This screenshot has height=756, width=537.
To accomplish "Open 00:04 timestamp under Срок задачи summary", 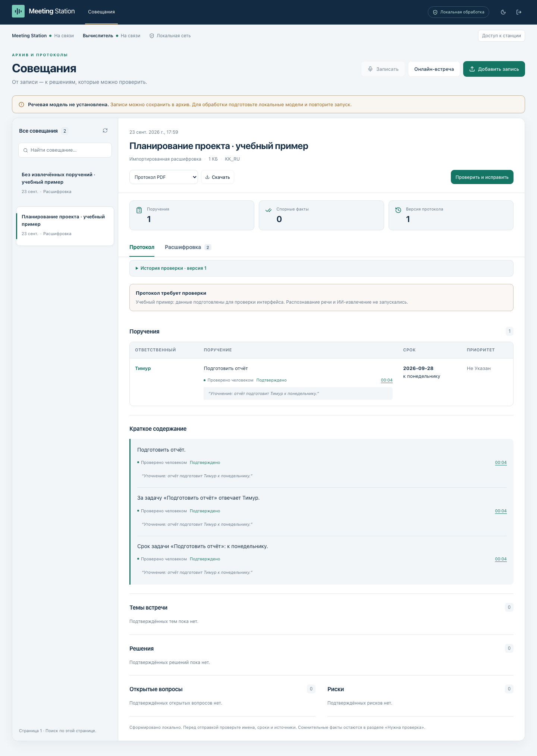I will [501, 559].
